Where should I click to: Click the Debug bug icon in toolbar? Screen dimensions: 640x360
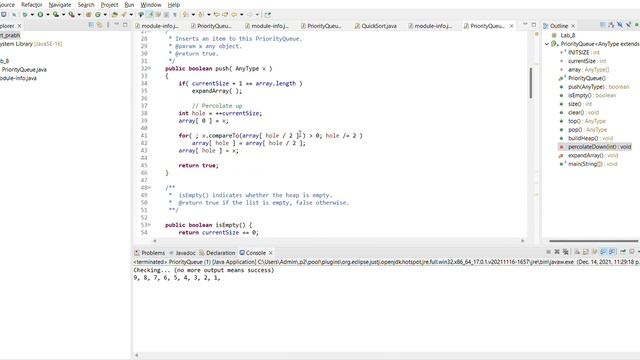pyautogui.click(x=25, y=14)
